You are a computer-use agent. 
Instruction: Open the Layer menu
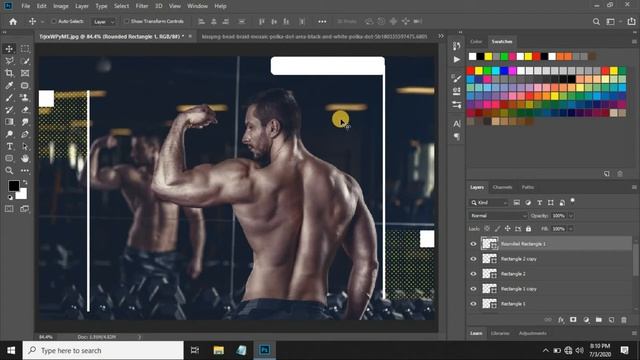(x=82, y=6)
